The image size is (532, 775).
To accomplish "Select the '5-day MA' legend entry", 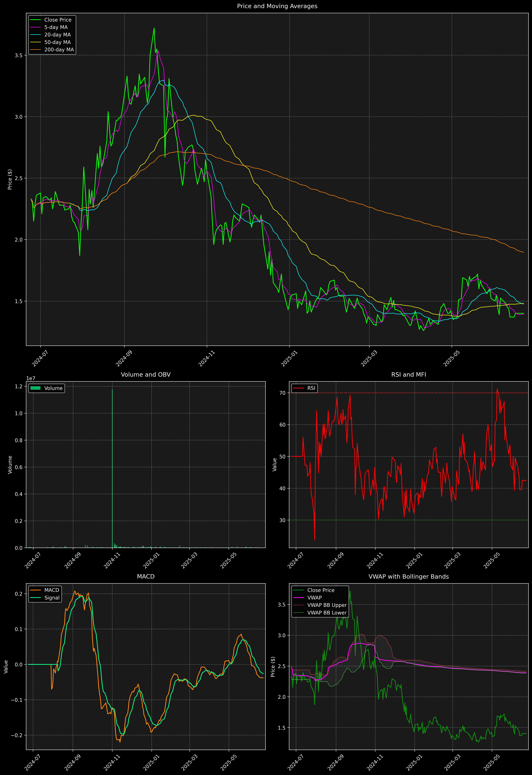I will click(x=56, y=27).
